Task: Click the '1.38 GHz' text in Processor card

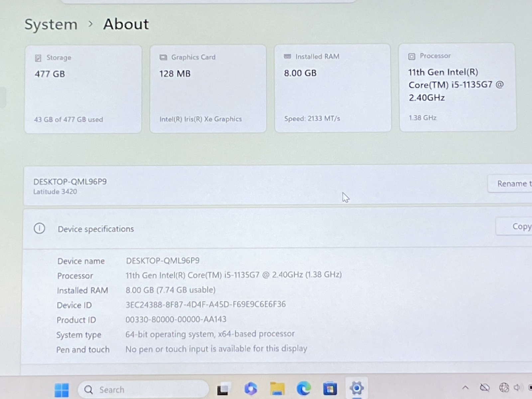Action: click(423, 118)
